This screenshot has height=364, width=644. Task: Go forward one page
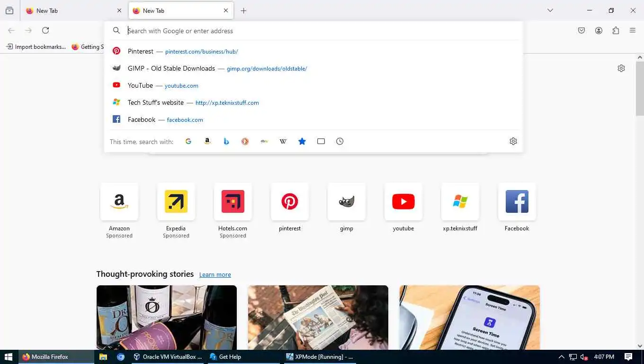click(28, 30)
